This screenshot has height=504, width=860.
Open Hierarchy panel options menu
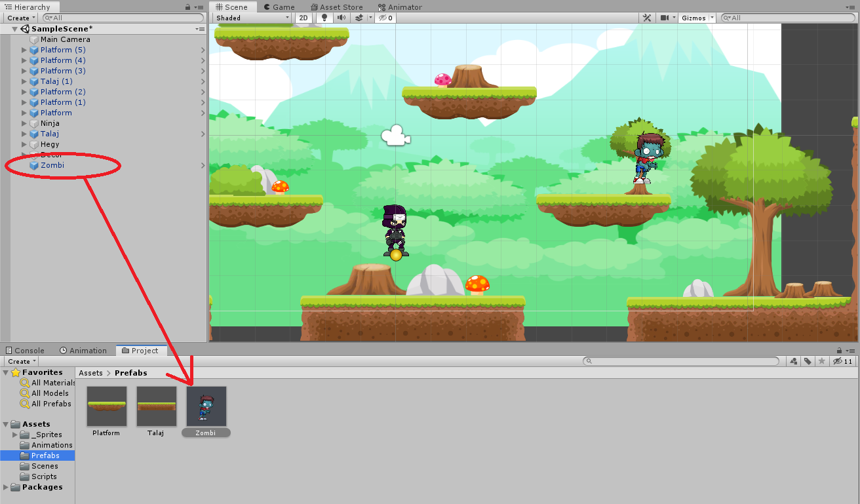pos(200,7)
